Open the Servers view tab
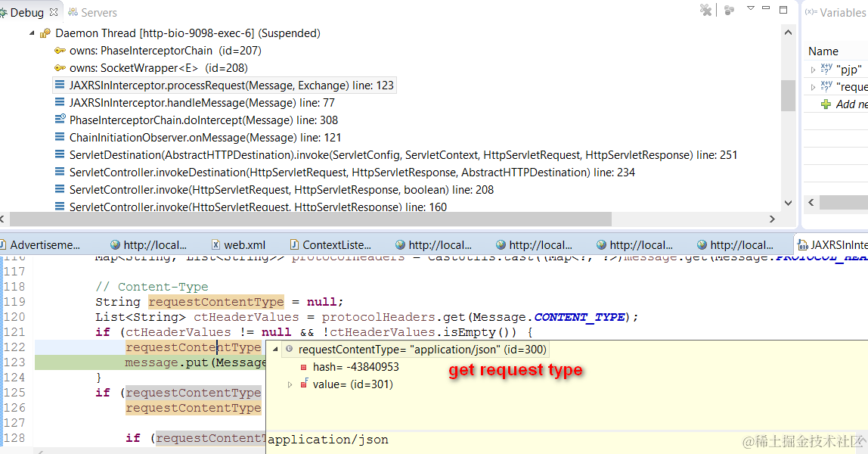The image size is (868, 454). point(92,12)
